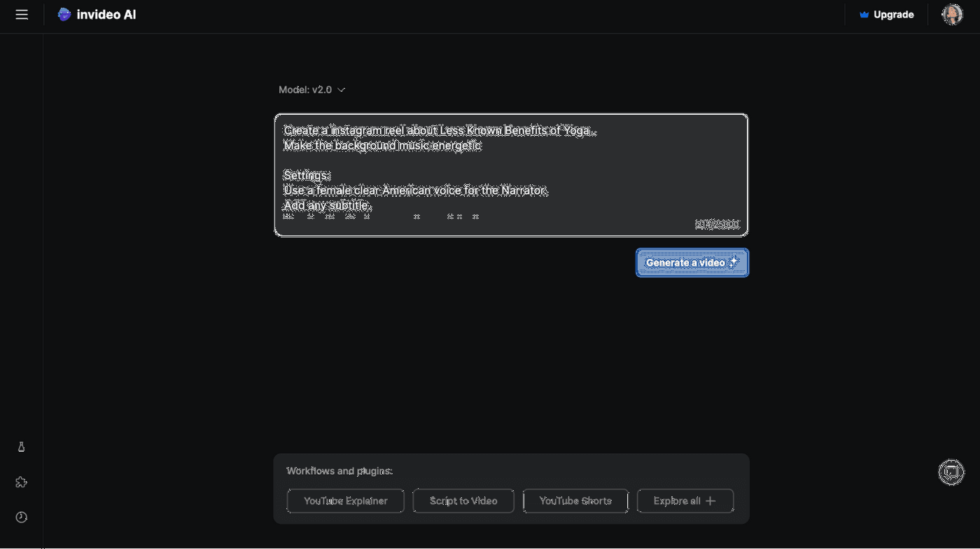Open the chat support bubble icon
980x549 pixels.
951,472
